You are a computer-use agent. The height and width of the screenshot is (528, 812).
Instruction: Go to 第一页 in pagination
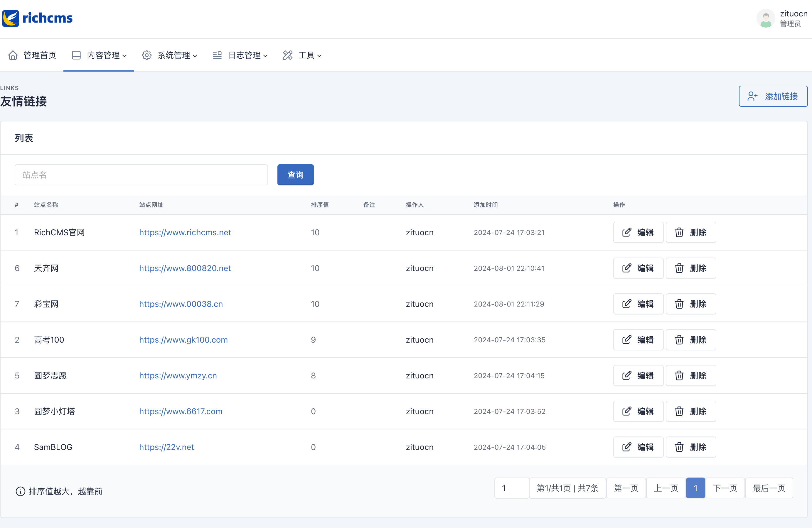click(626, 488)
